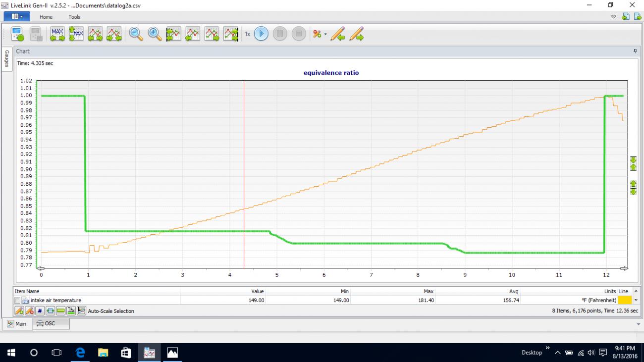
Task: Click item list scroll down arrow
Action: 636,300
